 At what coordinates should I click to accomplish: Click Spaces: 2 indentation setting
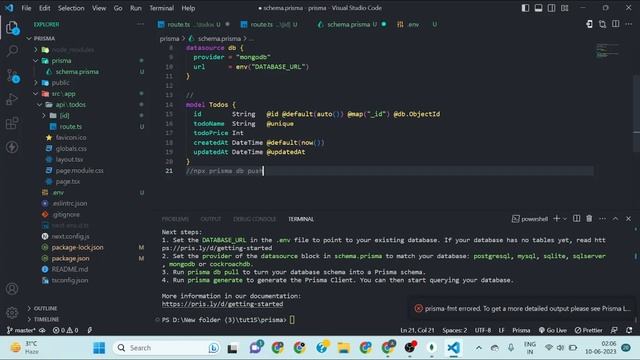454,330
